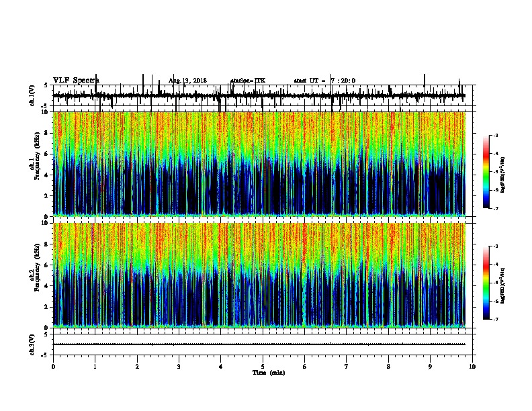Click the ch.1(V) waveform axis label
The width and height of the screenshot is (532, 411).
32,95
